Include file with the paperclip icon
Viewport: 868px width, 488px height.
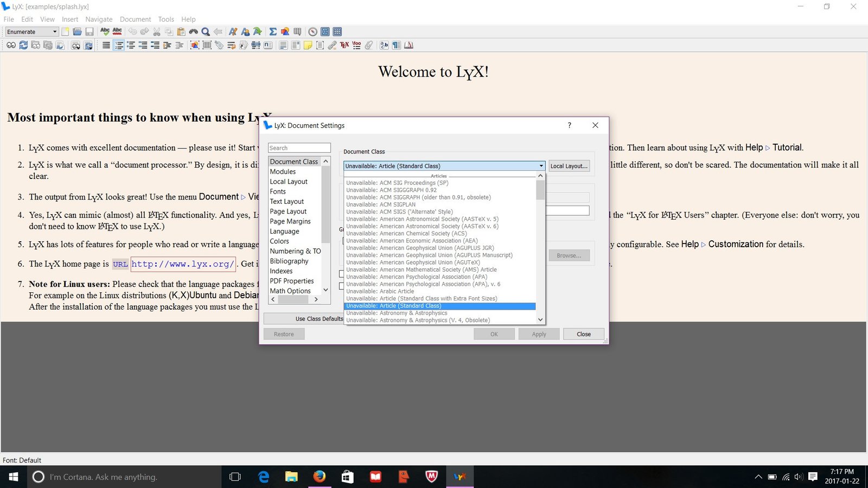(368, 45)
